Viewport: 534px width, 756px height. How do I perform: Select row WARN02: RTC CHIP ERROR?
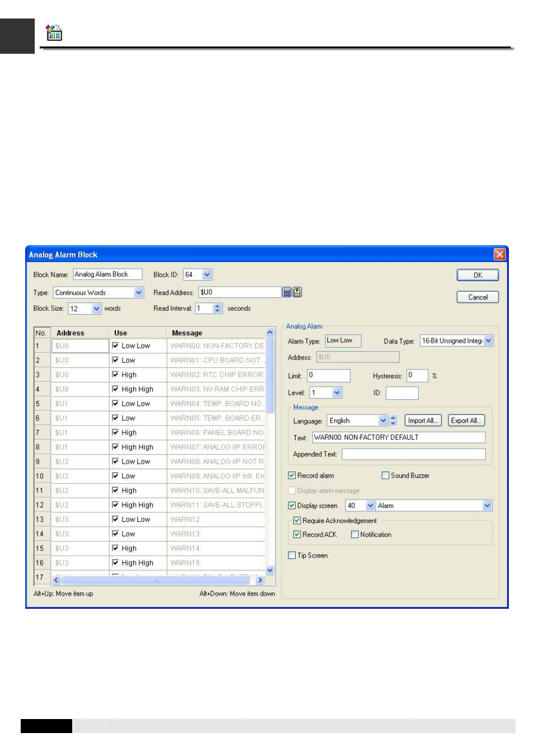click(216, 375)
